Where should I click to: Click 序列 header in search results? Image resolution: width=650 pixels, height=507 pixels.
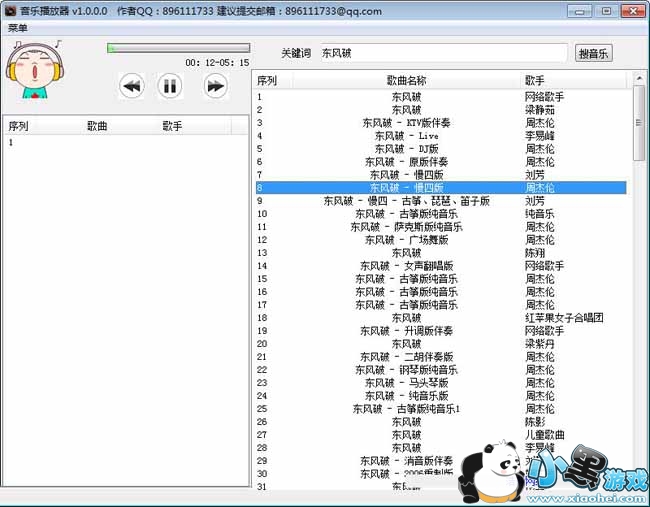coord(274,80)
